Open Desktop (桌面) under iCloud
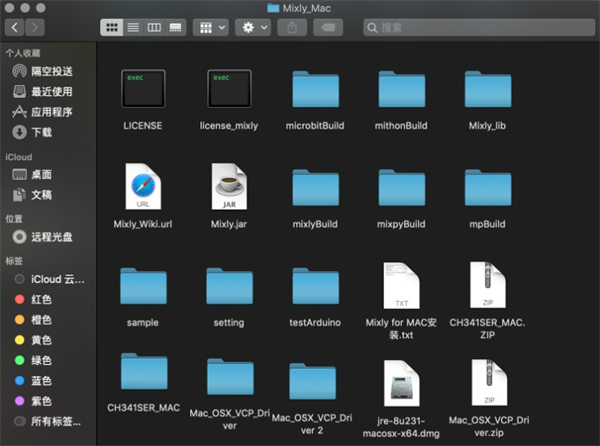The width and height of the screenshot is (600, 446). 33,174
